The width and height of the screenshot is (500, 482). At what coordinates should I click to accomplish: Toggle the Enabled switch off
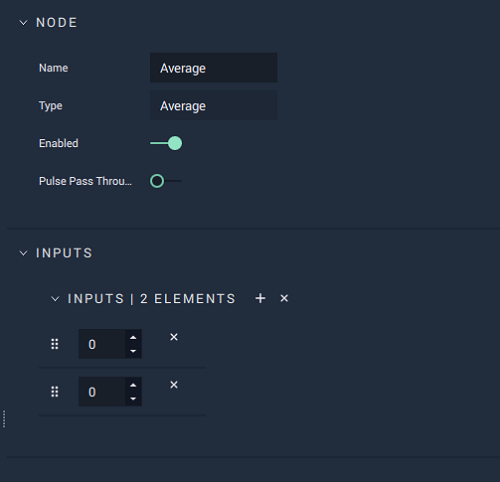click(166, 143)
